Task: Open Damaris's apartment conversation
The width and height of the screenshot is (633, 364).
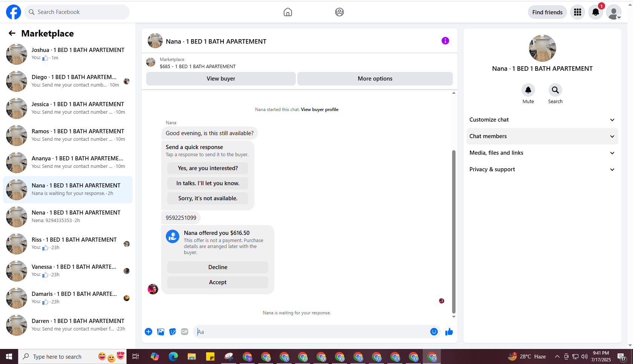Action: point(68,298)
